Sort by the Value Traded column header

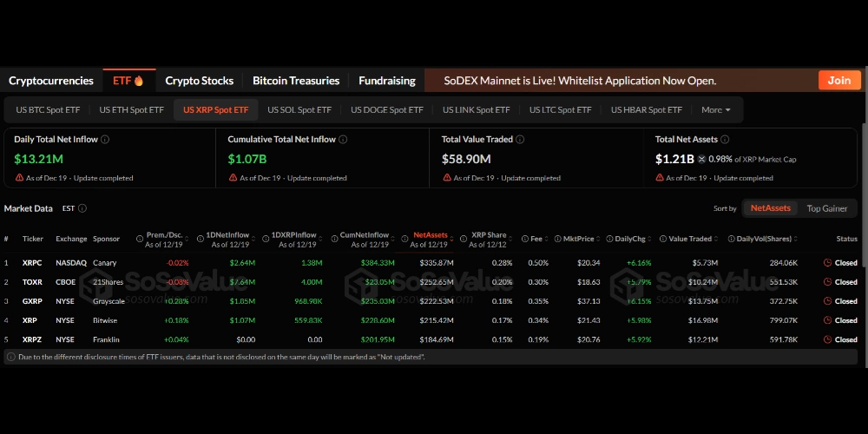click(x=689, y=239)
